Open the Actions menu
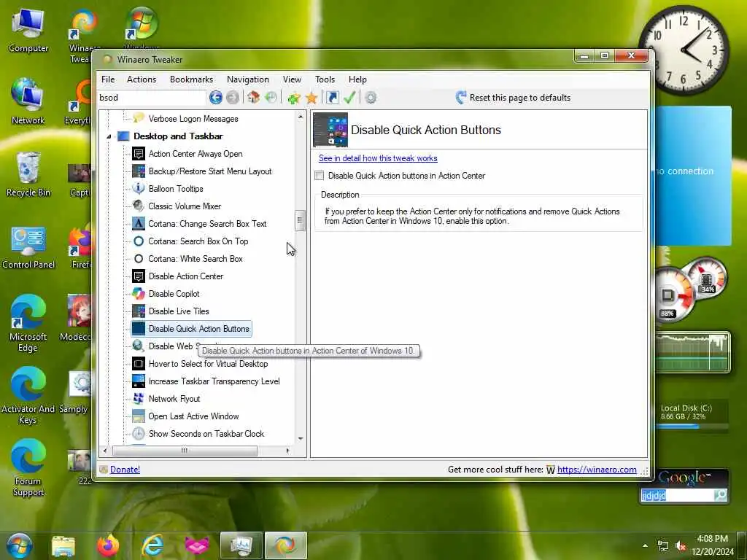The image size is (747, 560). coord(142,79)
